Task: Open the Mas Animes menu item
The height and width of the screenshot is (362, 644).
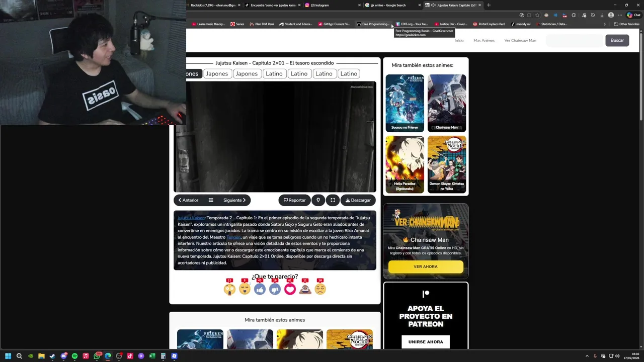Action: (x=484, y=40)
